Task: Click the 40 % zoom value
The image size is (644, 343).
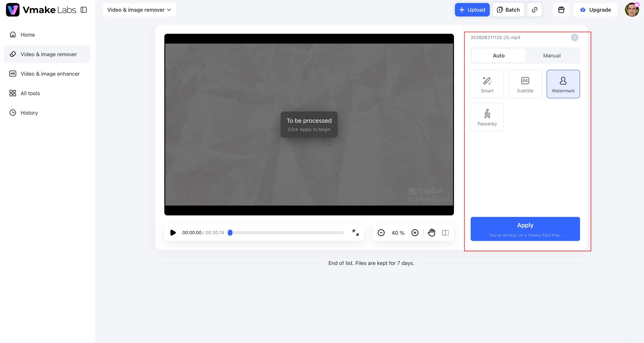Action: pos(398,233)
